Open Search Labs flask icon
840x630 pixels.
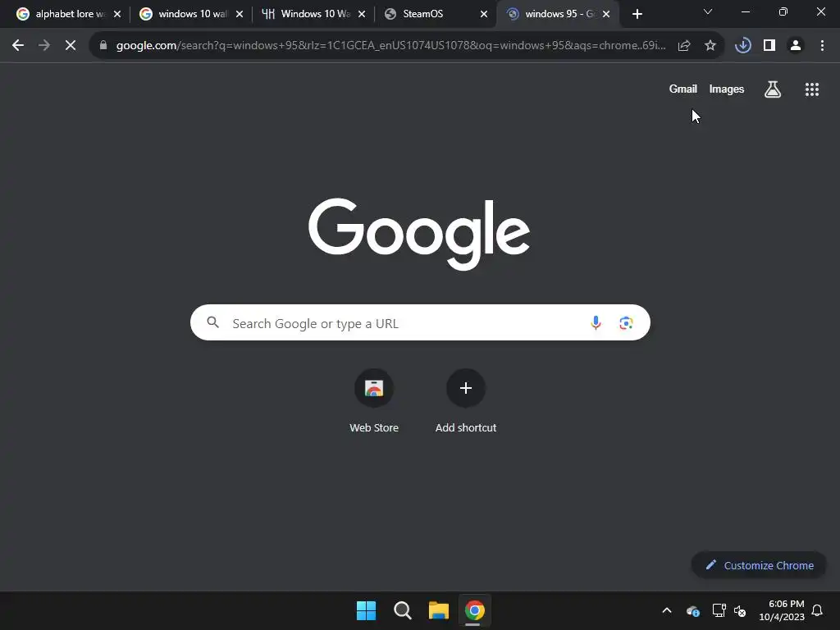[x=773, y=89]
